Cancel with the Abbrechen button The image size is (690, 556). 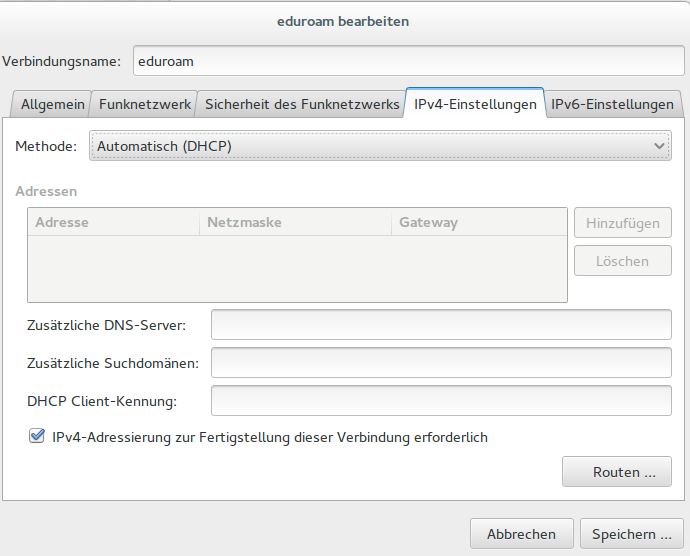click(x=521, y=534)
